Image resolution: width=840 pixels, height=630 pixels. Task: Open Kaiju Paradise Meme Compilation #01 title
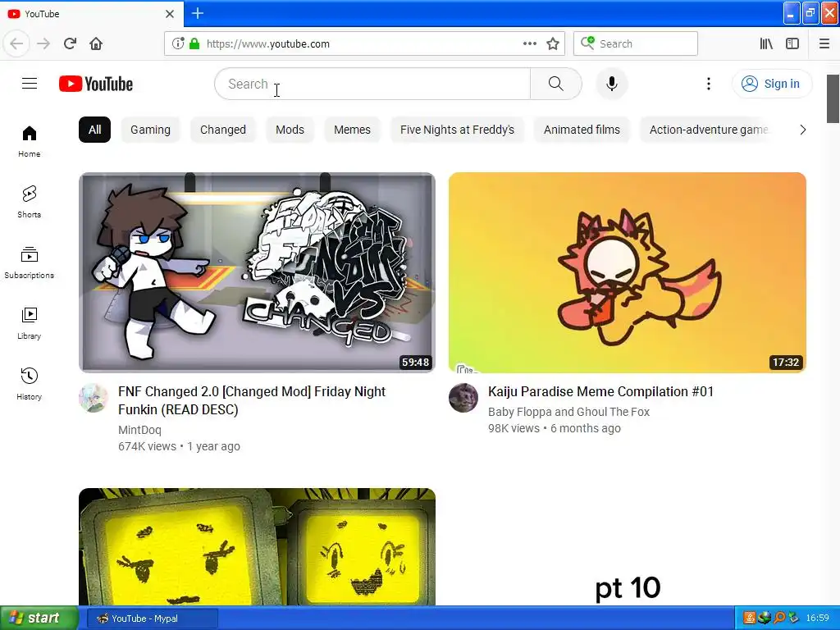[600, 391]
